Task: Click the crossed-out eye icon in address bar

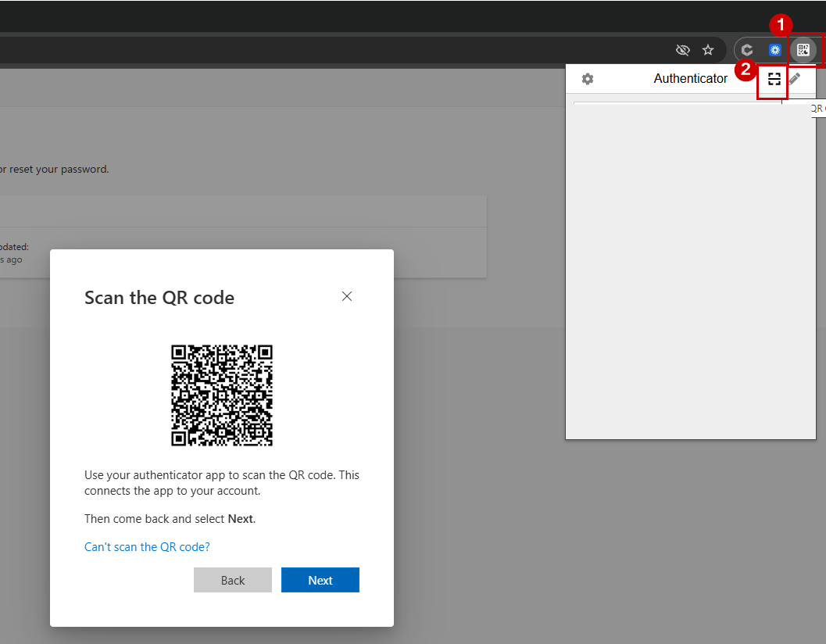Action: coord(683,50)
